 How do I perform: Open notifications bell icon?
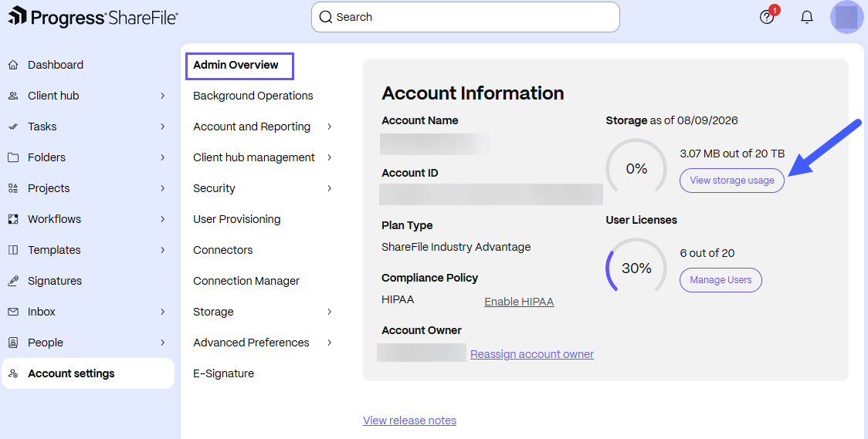pyautogui.click(x=807, y=17)
